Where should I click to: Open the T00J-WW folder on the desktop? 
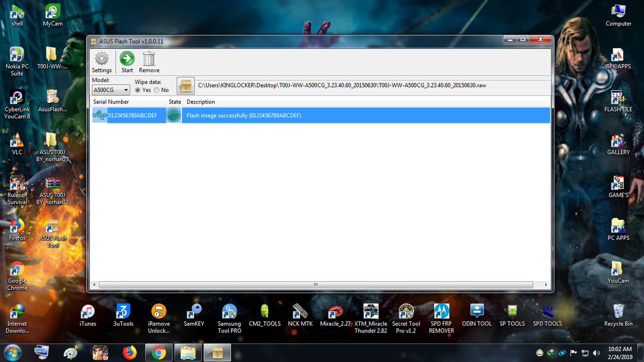click(x=52, y=58)
